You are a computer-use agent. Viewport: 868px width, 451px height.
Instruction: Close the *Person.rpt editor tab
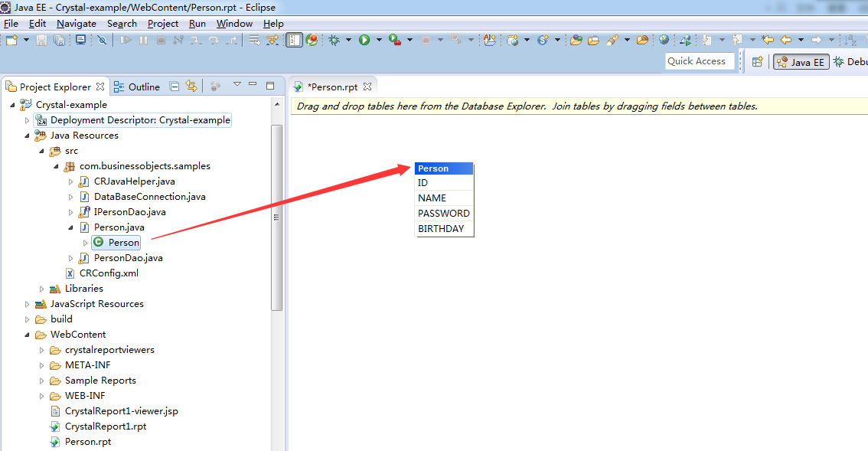click(367, 87)
